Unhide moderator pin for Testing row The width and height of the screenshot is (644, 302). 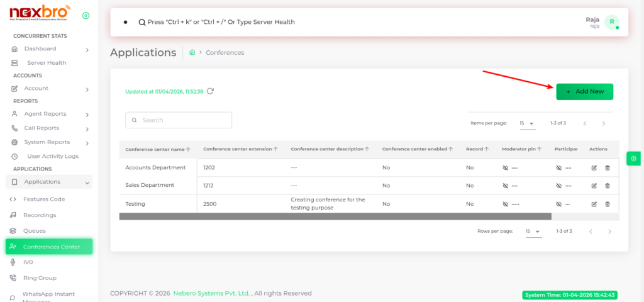505,204
